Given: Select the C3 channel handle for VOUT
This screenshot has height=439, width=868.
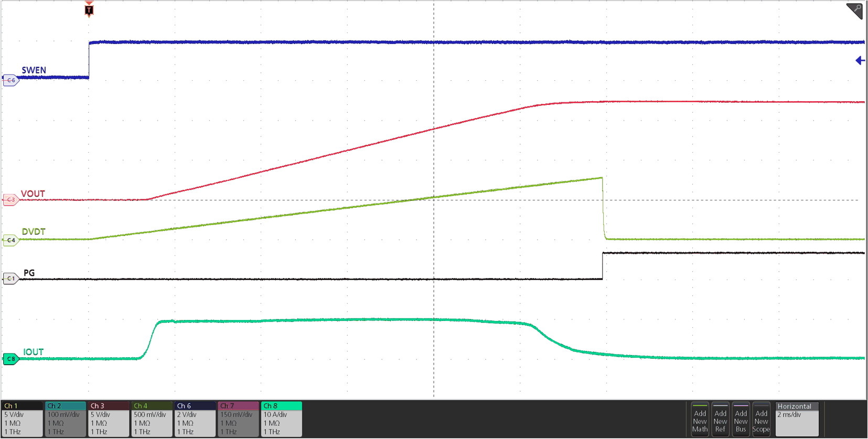Looking at the screenshot, I should pos(10,200).
